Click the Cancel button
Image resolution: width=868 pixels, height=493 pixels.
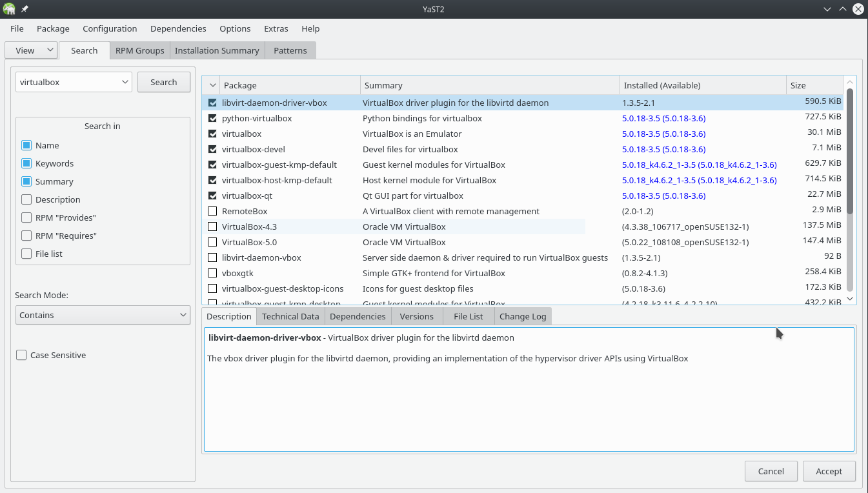click(771, 471)
